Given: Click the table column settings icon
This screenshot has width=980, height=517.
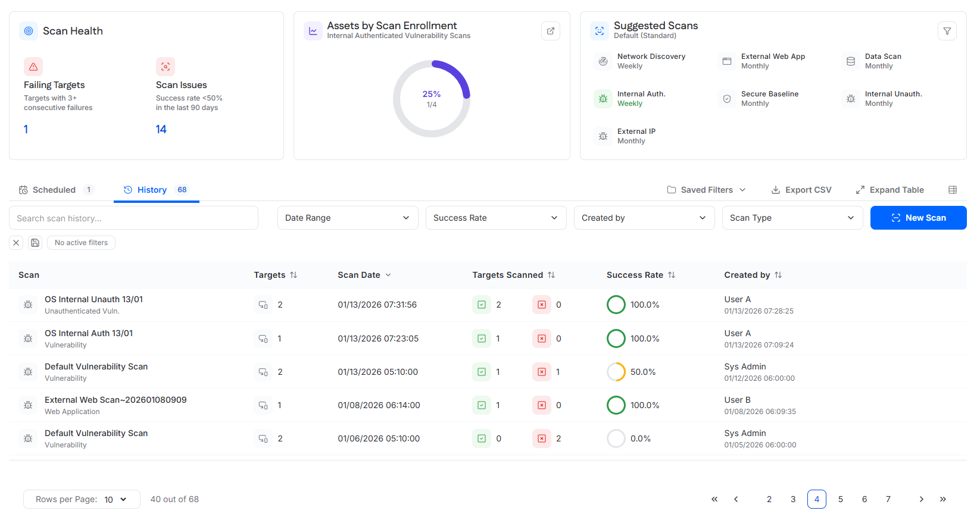Looking at the screenshot, I should [952, 190].
